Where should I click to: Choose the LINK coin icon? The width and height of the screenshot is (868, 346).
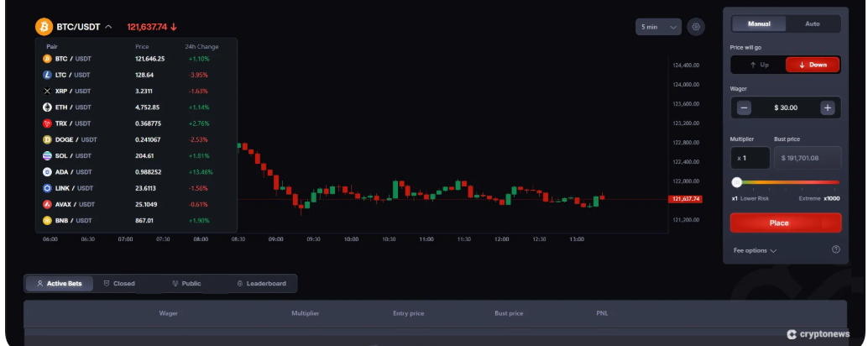point(47,188)
